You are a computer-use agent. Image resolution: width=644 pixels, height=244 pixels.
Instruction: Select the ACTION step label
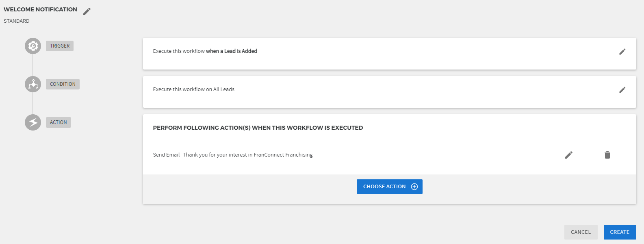(59, 122)
